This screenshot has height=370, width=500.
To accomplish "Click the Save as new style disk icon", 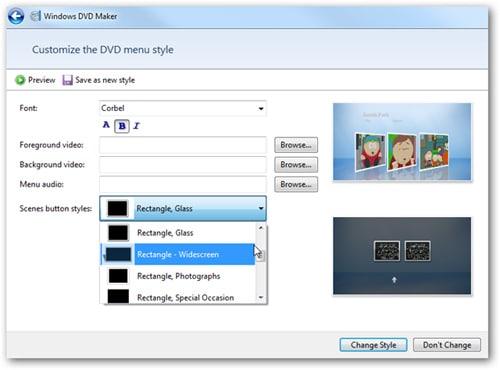I will [67, 80].
